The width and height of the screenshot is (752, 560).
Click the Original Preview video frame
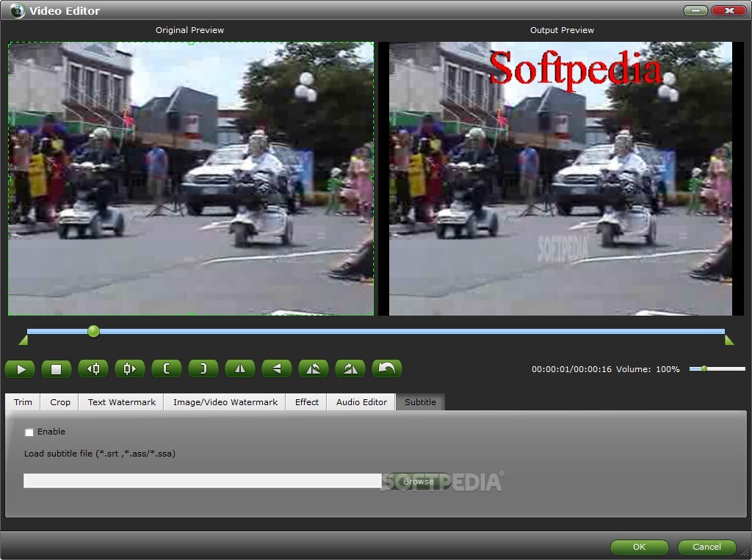(191, 178)
